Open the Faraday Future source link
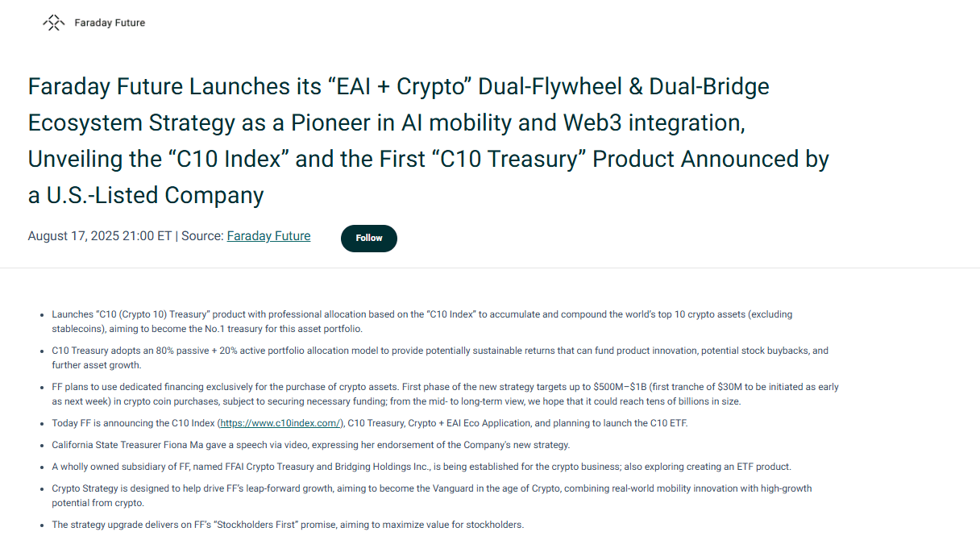Image resolution: width=980 pixels, height=540 pixels. tap(268, 236)
